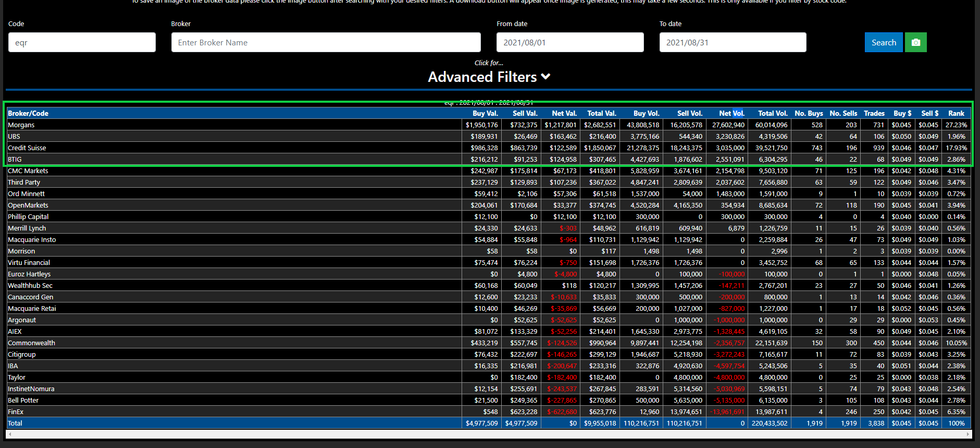Click Morgans buy value $1,950,176
This screenshot has height=448, width=980.
click(x=482, y=125)
